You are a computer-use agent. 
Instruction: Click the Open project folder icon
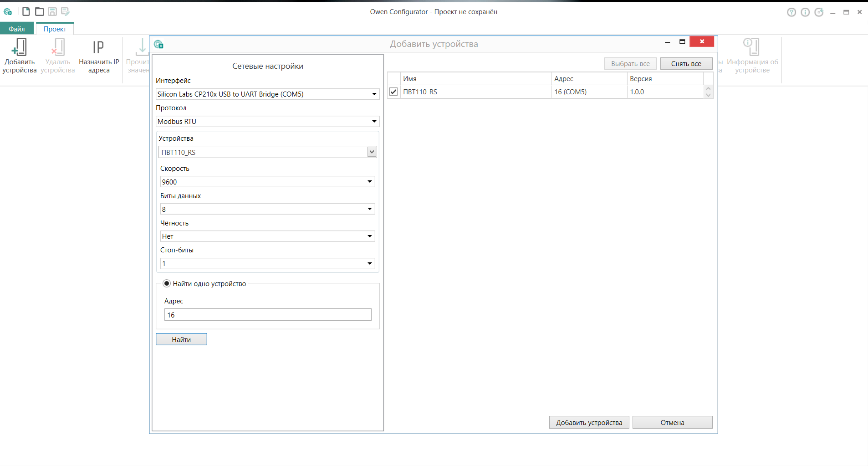click(x=40, y=11)
